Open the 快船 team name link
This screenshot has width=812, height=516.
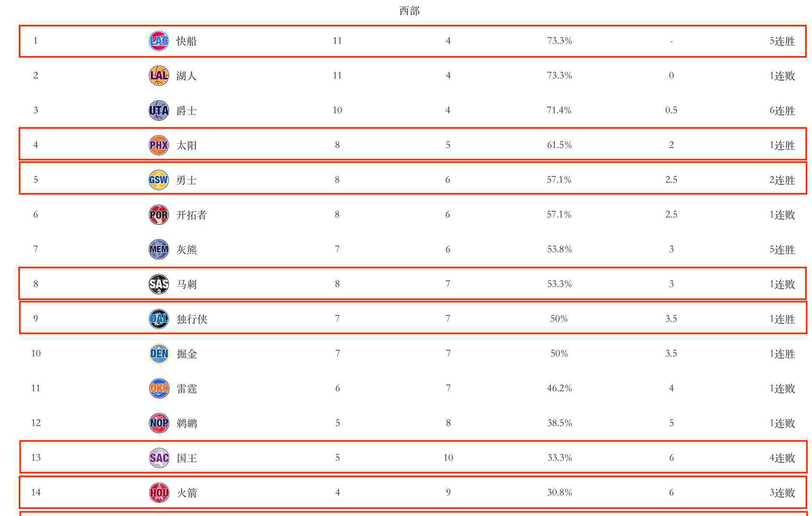187,41
